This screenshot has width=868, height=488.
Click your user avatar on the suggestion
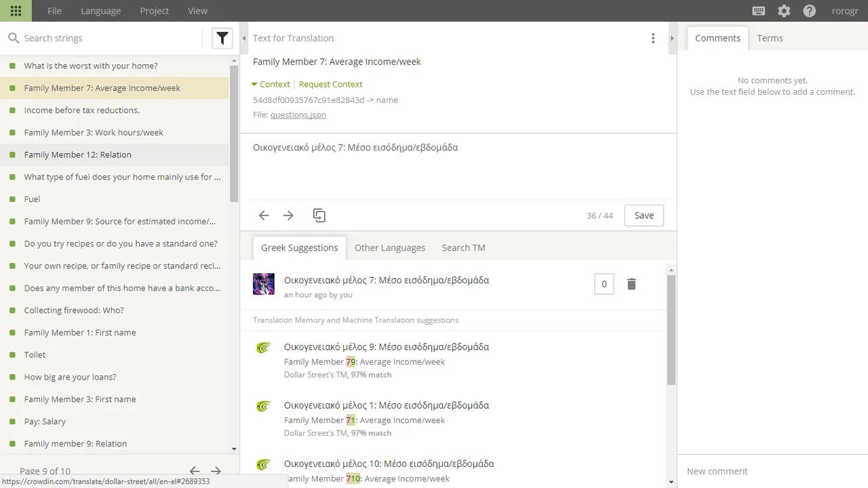coord(264,284)
